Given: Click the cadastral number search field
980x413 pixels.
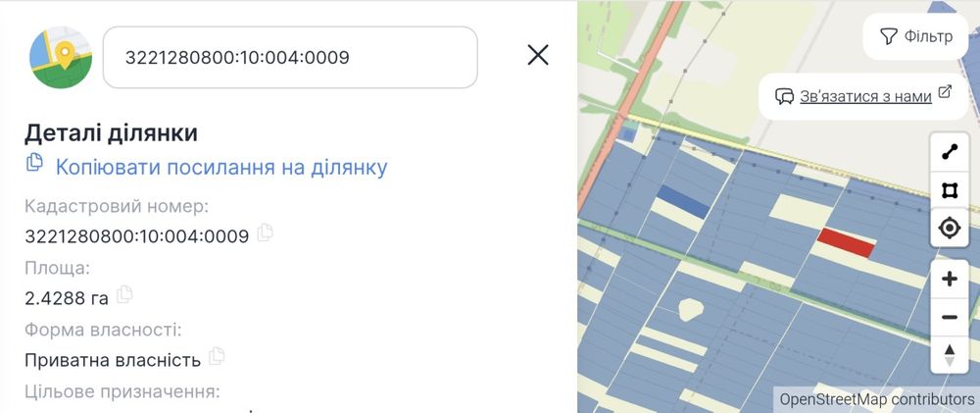Looking at the screenshot, I should click(290, 57).
